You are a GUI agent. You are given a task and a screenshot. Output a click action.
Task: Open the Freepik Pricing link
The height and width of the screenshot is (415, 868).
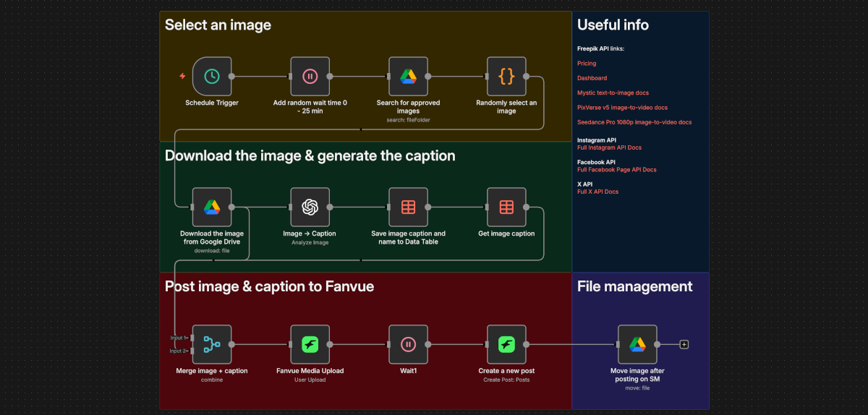(x=587, y=64)
